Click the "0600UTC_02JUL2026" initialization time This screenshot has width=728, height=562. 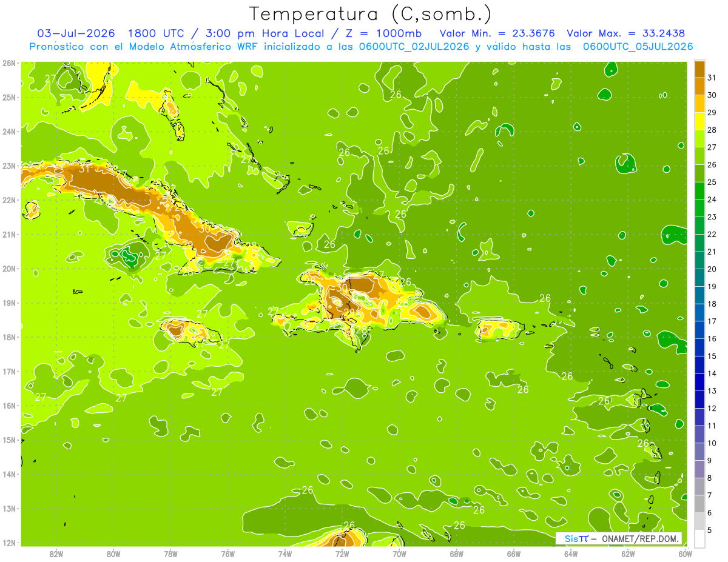(x=413, y=47)
